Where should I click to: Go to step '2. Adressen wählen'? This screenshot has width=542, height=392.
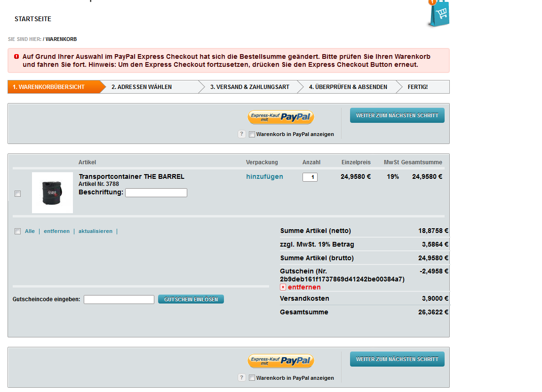coord(142,87)
